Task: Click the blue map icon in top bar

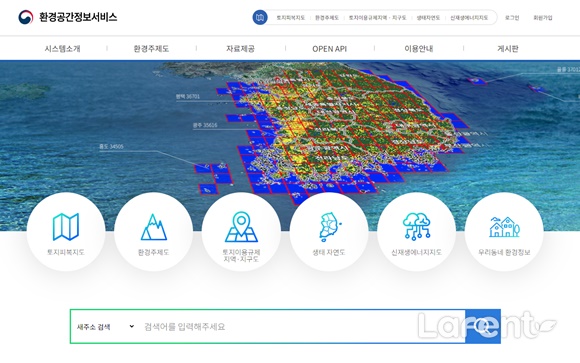Action: (x=260, y=17)
